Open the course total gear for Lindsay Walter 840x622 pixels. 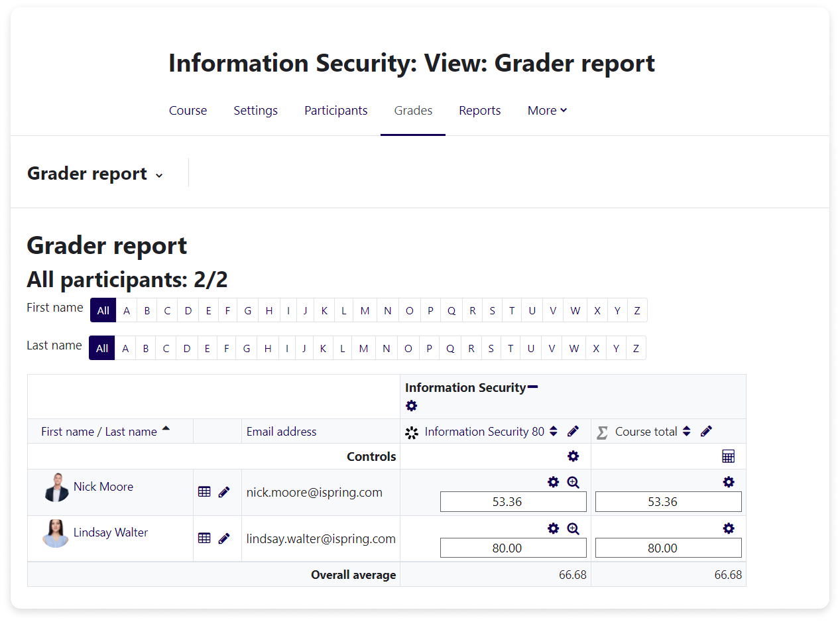729,529
